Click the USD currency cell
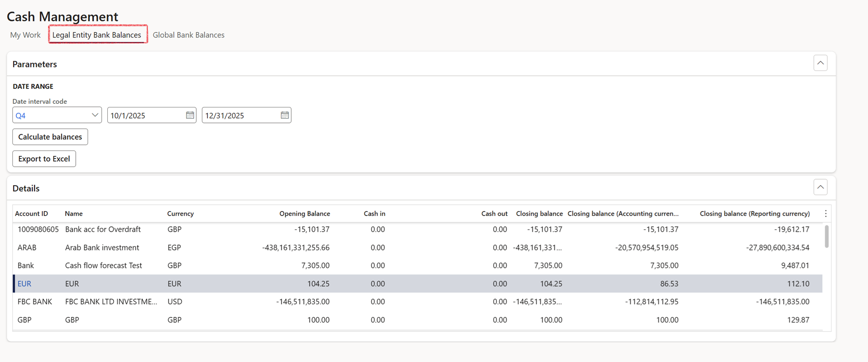 pos(175,302)
